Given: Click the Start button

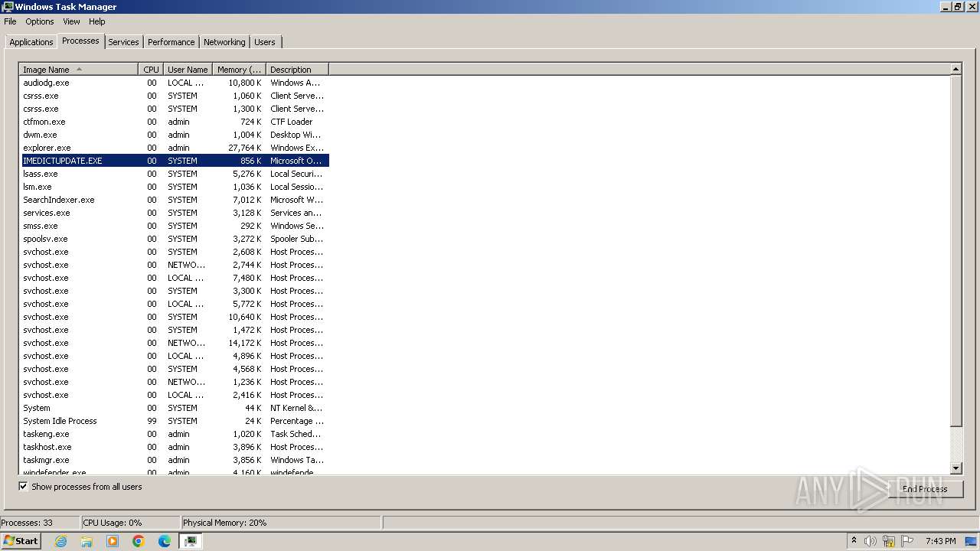Looking at the screenshot, I should click(21, 541).
